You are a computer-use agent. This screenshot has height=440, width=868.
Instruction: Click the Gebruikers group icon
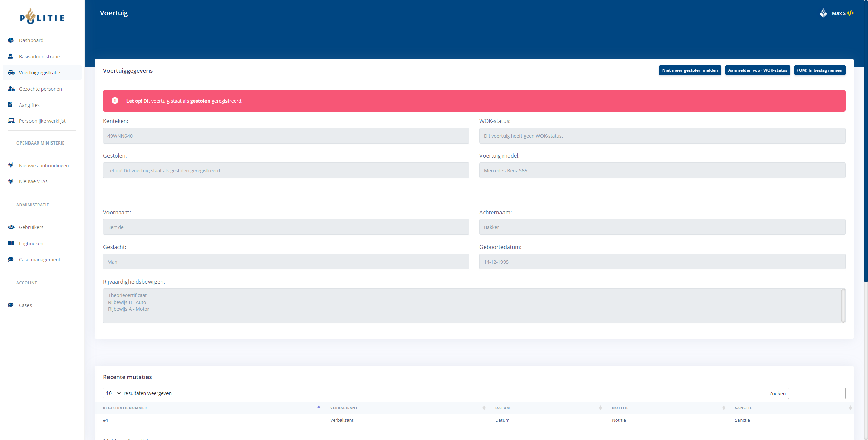pos(11,227)
